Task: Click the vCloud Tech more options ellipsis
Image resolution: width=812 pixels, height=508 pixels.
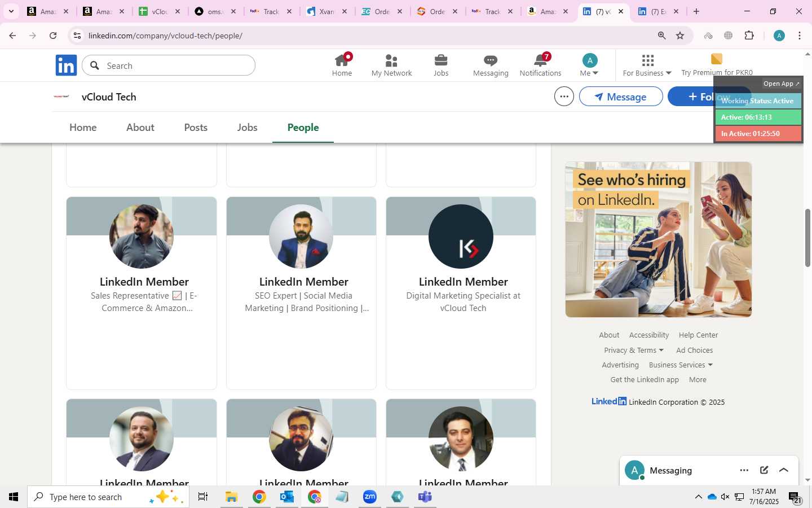Action: point(564,97)
